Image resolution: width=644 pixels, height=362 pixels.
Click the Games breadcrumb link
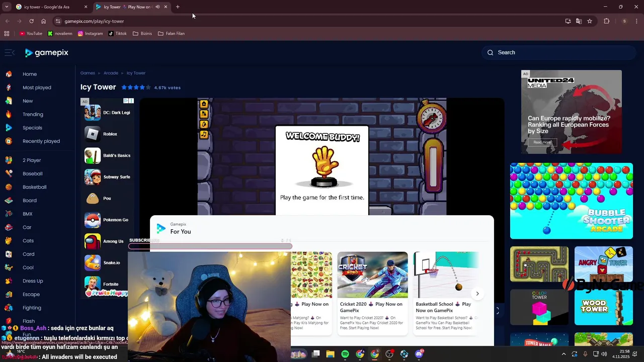point(88,73)
